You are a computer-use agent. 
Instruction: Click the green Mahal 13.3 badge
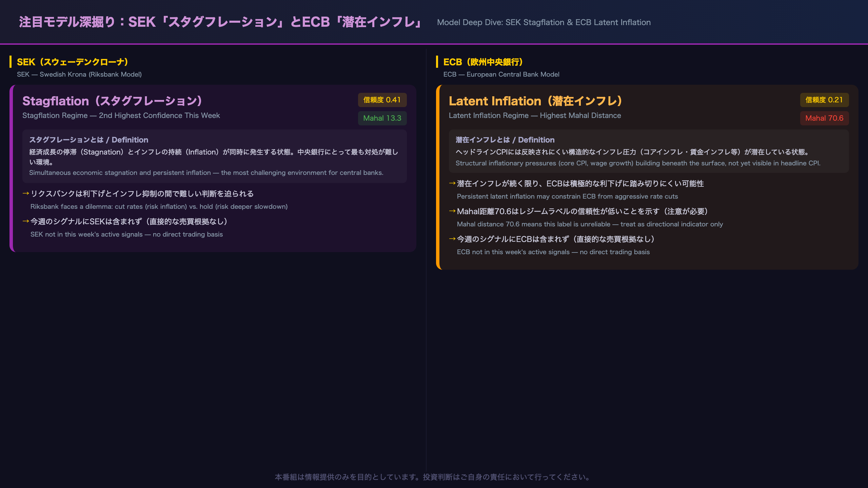tap(382, 118)
